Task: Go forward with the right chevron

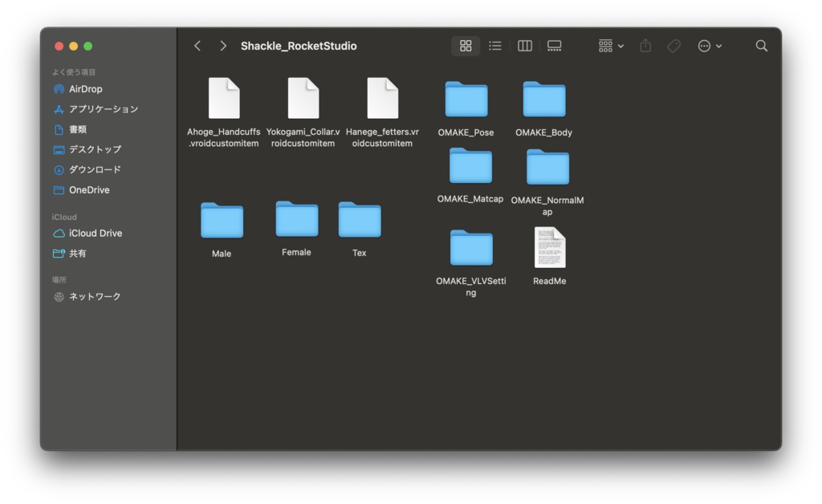Action: (223, 46)
